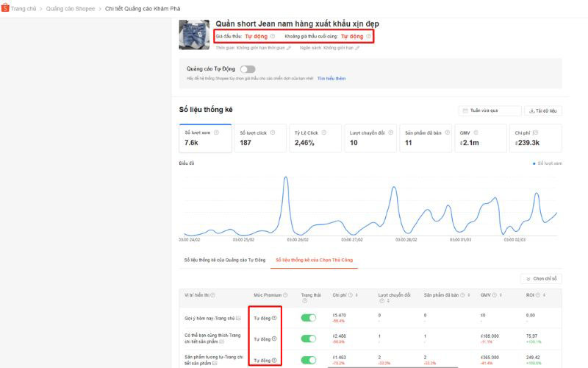The height and width of the screenshot is (368, 588).
Task: Click ROI value 249.42 in last row
Action: [x=532, y=358]
